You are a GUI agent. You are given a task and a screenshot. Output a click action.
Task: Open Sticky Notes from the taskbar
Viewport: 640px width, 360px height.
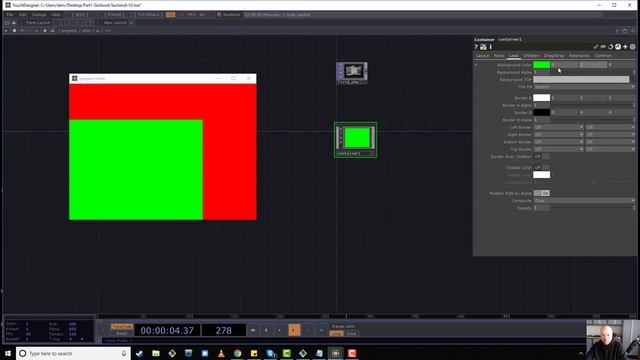coord(254,353)
